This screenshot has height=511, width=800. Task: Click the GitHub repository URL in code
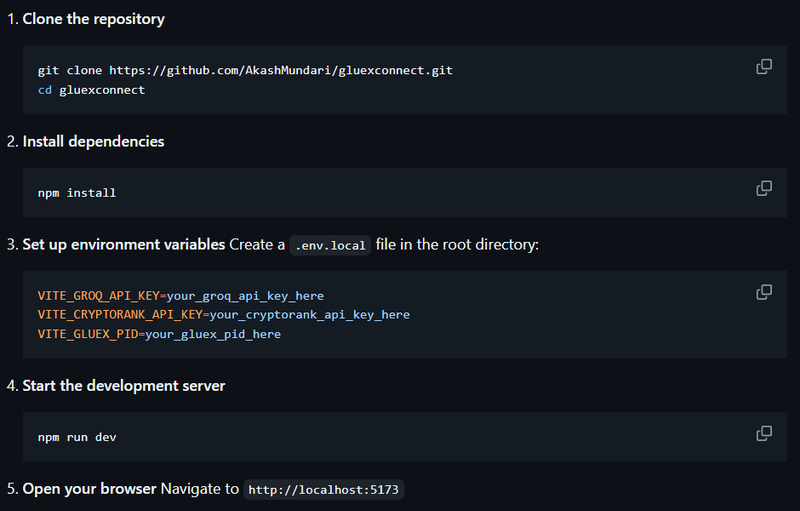pyautogui.click(x=281, y=71)
